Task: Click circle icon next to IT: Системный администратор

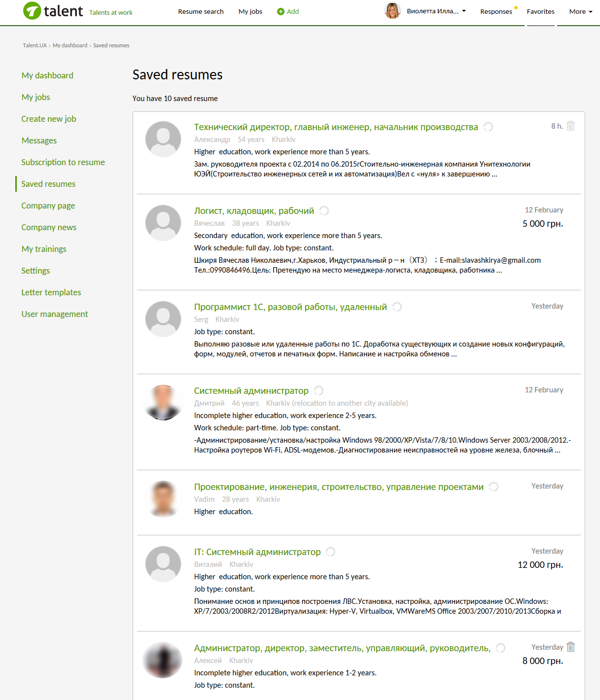Action: tap(330, 552)
